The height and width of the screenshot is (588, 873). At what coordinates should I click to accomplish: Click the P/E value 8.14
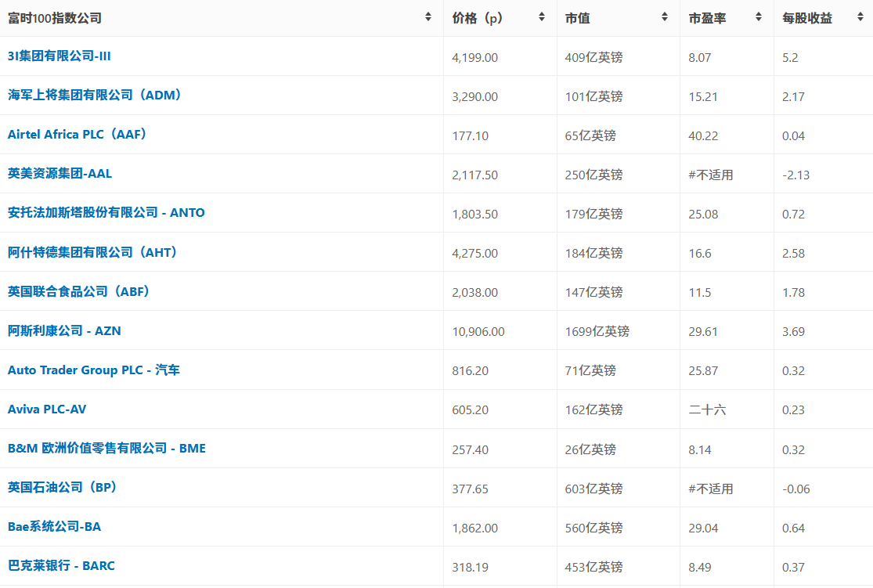(700, 449)
